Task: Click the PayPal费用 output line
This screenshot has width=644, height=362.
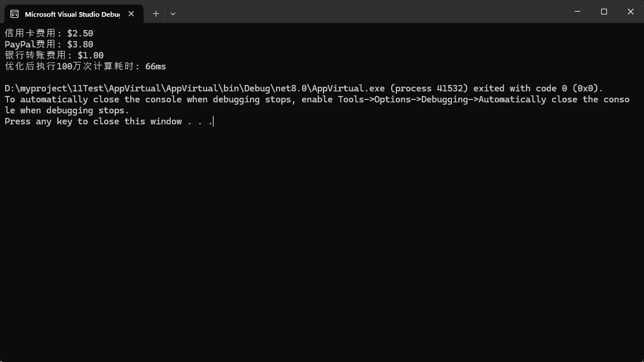Action: point(49,45)
